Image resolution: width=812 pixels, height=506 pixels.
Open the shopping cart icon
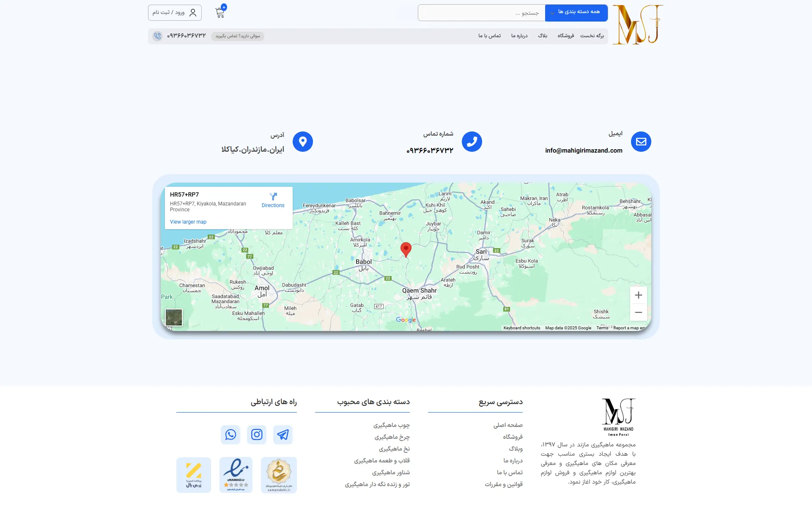(x=220, y=12)
